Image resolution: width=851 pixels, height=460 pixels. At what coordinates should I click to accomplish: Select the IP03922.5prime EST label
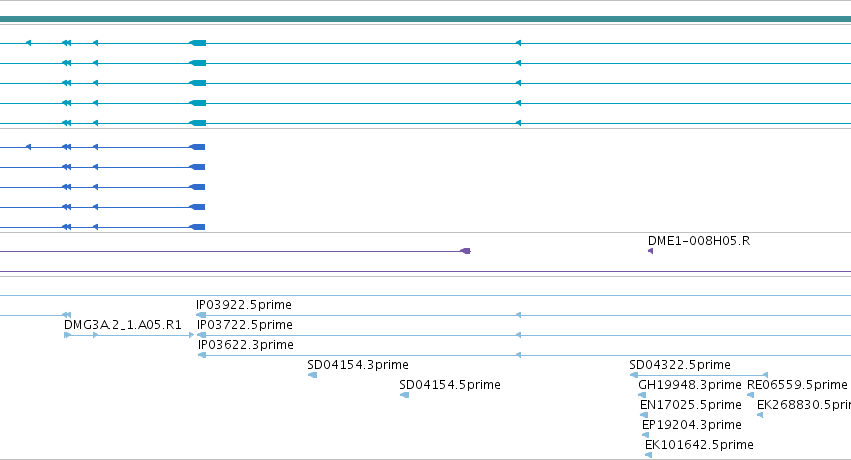[244, 305]
